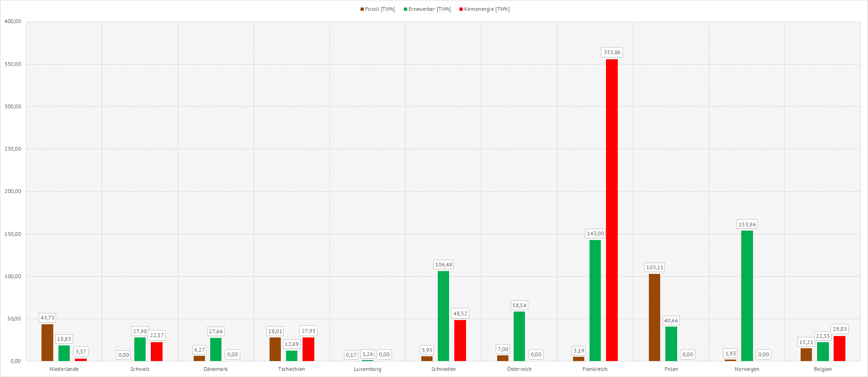Click Tschechien's red Kernenergie bar

308,349
